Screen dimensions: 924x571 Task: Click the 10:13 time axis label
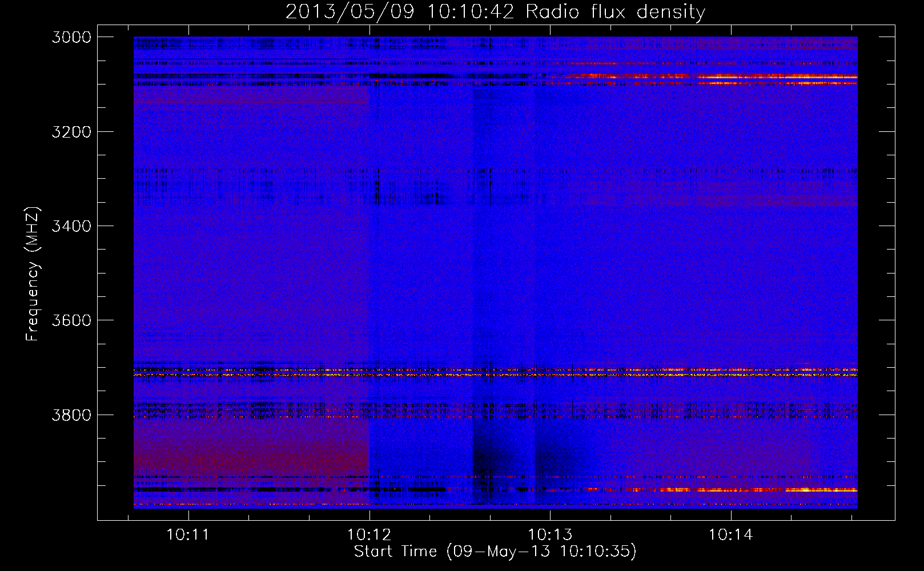(x=550, y=535)
